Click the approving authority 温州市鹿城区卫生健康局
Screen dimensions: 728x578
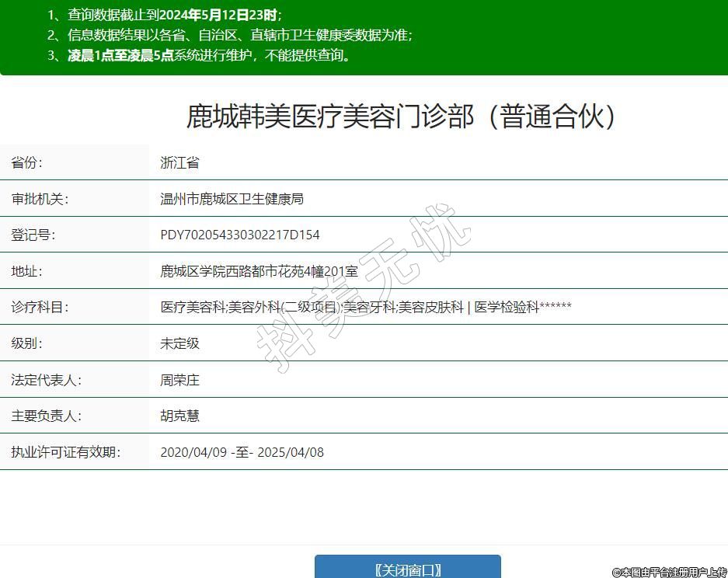pos(232,199)
